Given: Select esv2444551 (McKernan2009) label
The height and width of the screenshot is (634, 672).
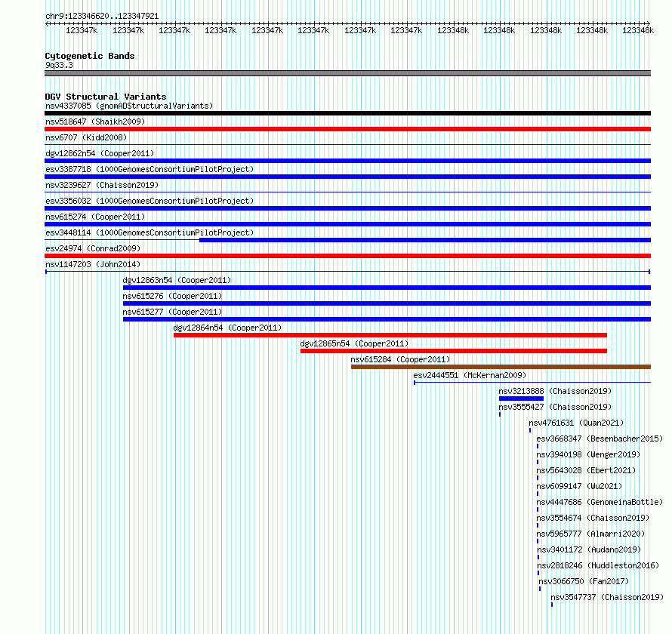Looking at the screenshot, I should coord(470,375).
